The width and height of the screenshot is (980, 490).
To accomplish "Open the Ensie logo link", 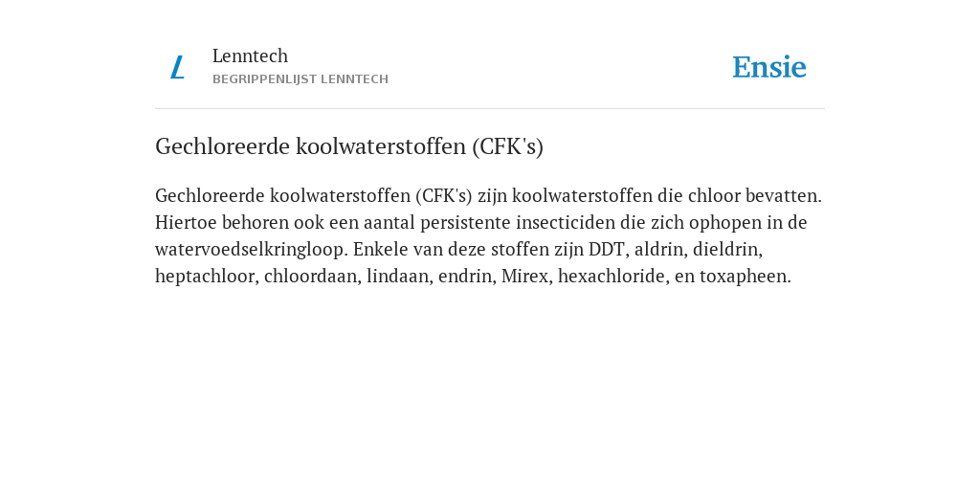I will (x=768, y=67).
